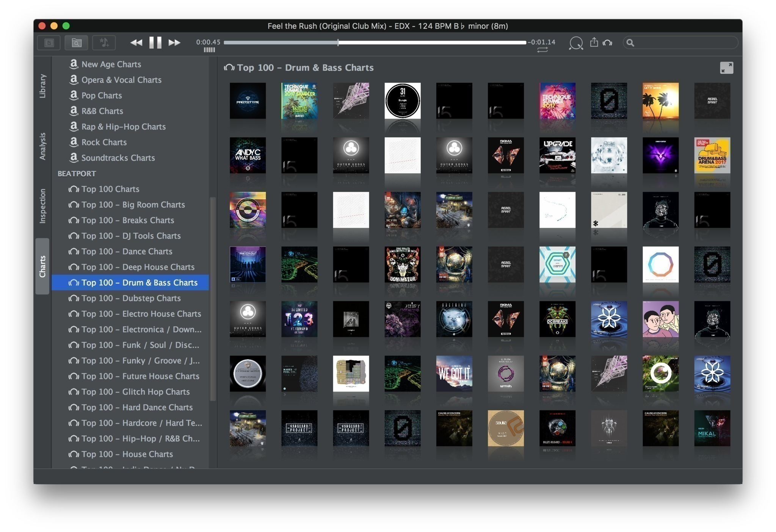Click the add-music note icon
Screen dimensions: 776x532
coord(104,42)
